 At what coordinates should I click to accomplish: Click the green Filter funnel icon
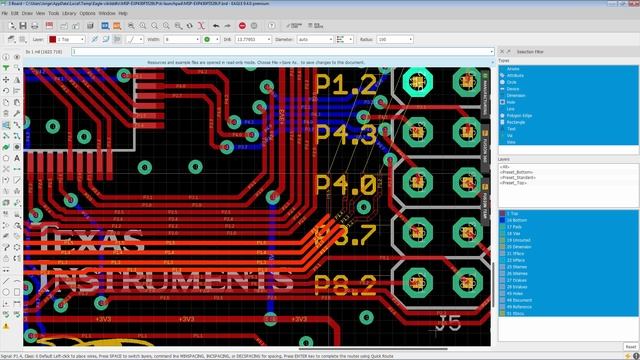(x=6, y=68)
